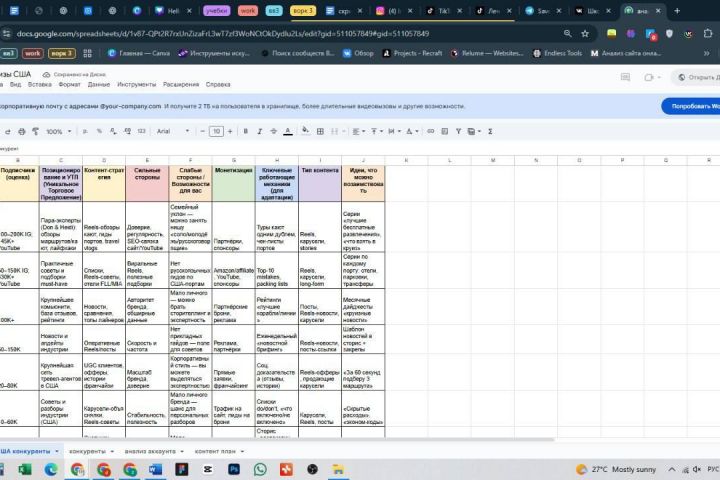
Task: Open dropdown arrow on контент план tab
Action: point(242,452)
